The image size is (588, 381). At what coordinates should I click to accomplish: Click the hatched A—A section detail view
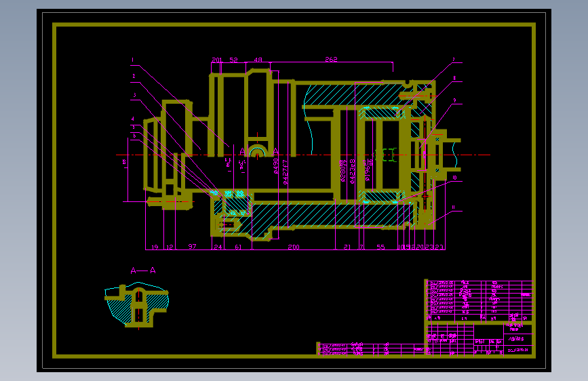coord(136,305)
